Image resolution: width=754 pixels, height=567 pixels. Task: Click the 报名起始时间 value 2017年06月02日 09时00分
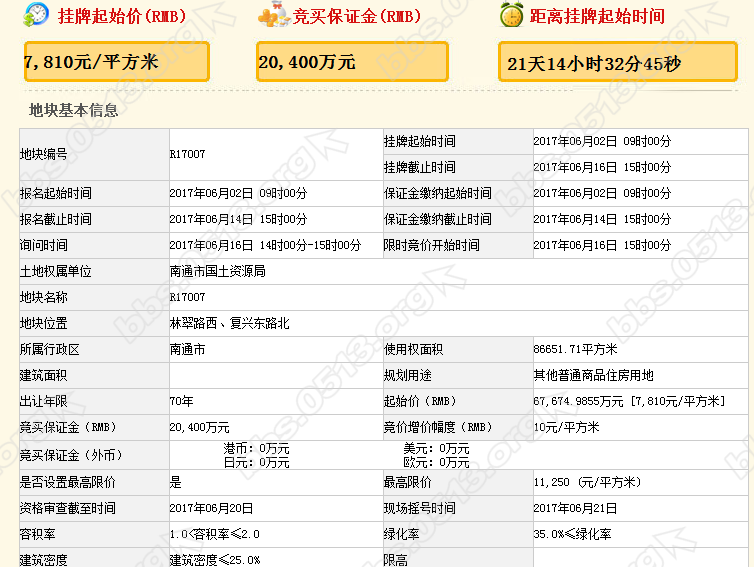pos(238,193)
